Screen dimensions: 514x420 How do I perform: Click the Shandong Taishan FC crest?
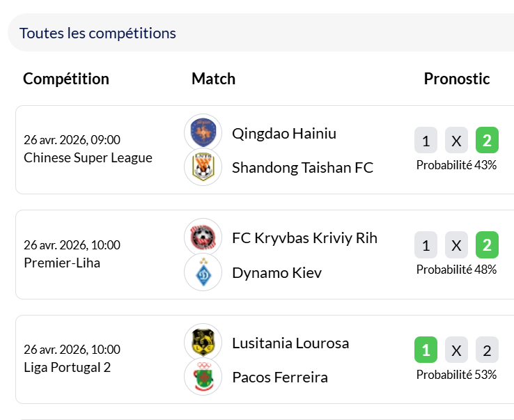click(x=203, y=167)
